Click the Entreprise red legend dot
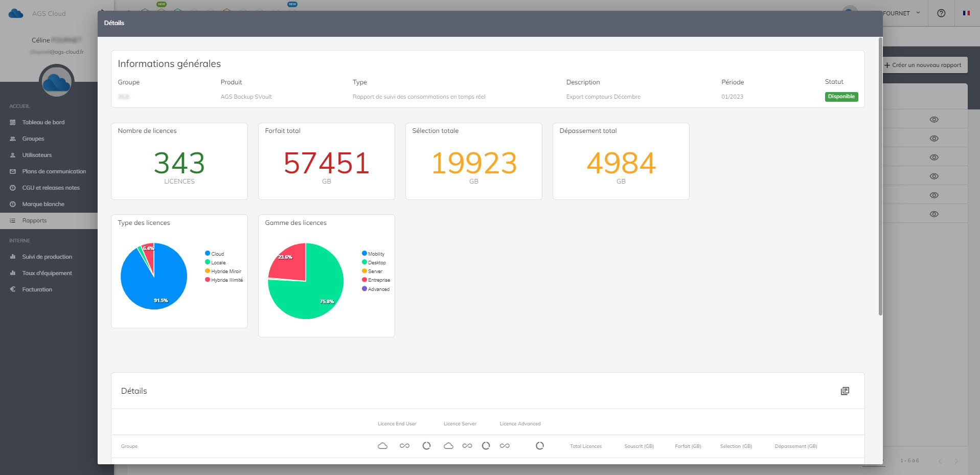The width and height of the screenshot is (980, 475). click(364, 280)
